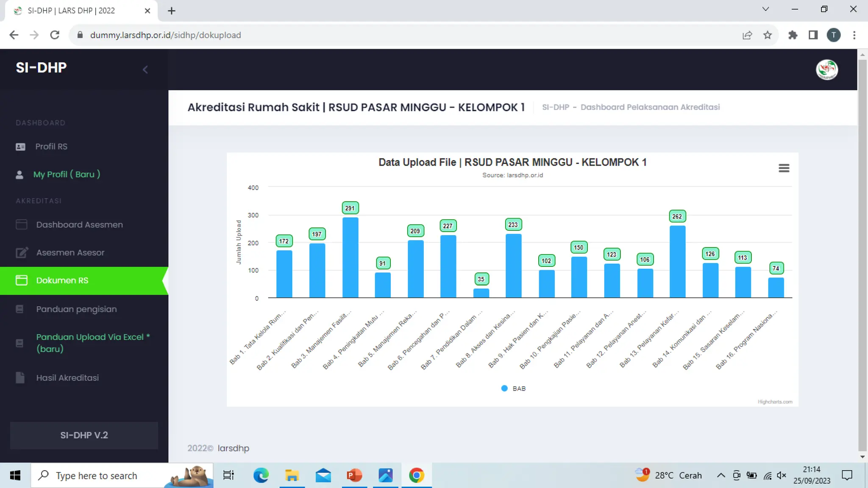Image resolution: width=868 pixels, height=488 pixels.
Task: Click the Dashboard Asesmen window icon
Action: coord(21,225)
